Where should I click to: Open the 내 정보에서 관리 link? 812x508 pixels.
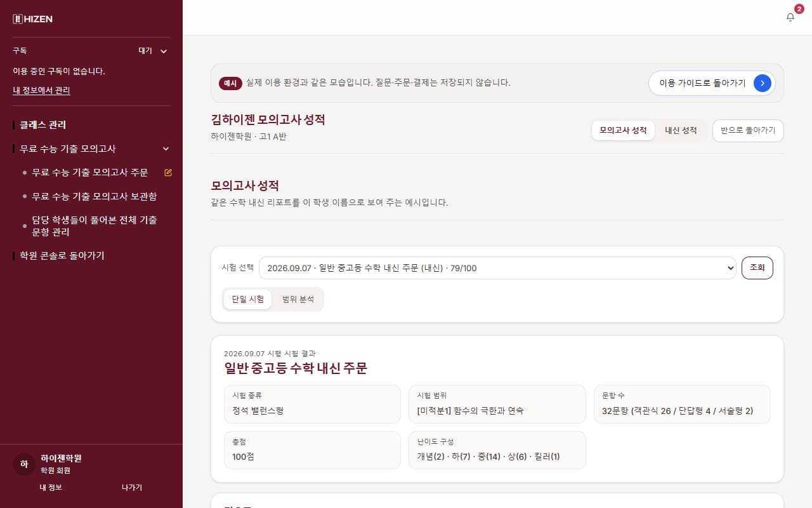coord(41,90)
